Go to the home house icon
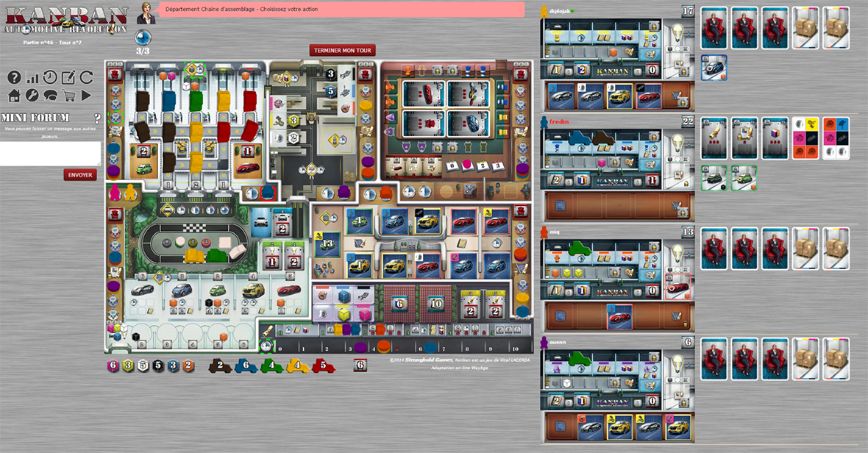 [14, 96]
